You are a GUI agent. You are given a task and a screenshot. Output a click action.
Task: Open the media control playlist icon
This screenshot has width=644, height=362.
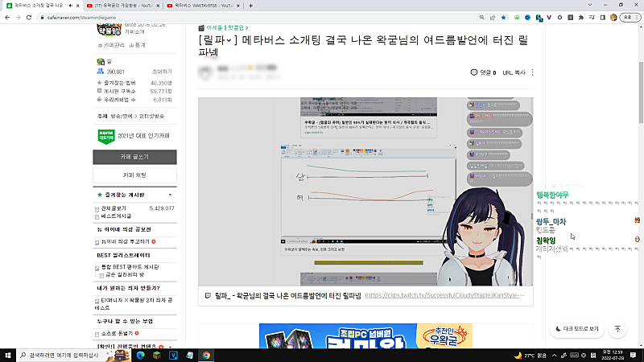tap(592, 18)
